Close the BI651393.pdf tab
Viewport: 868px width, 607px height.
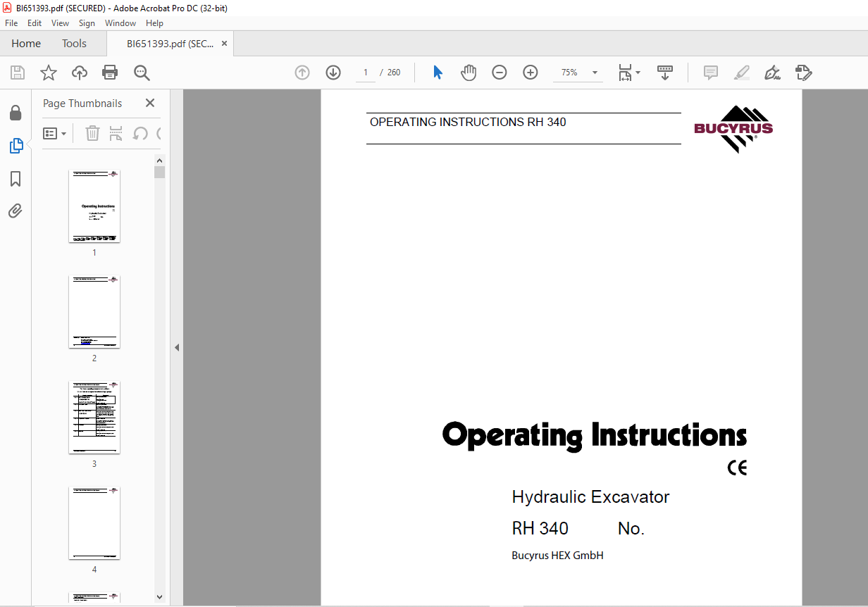224,44
